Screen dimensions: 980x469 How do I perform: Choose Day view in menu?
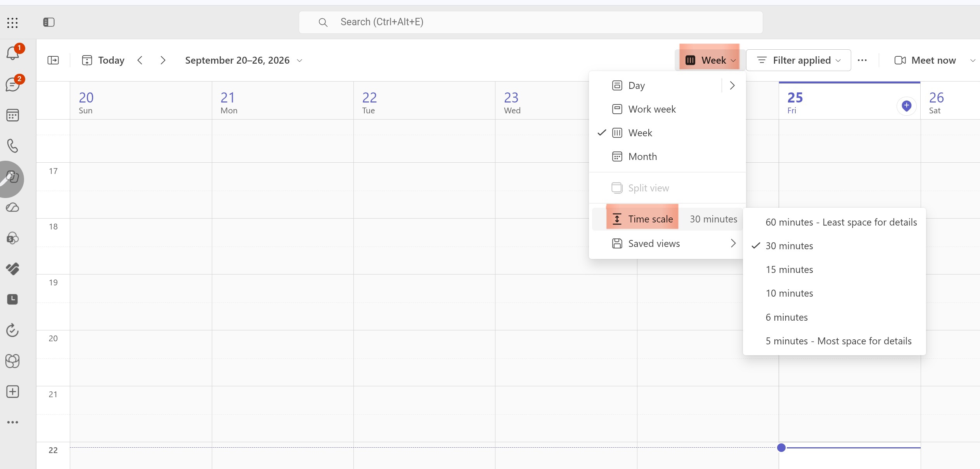click(x=656, y=85)
